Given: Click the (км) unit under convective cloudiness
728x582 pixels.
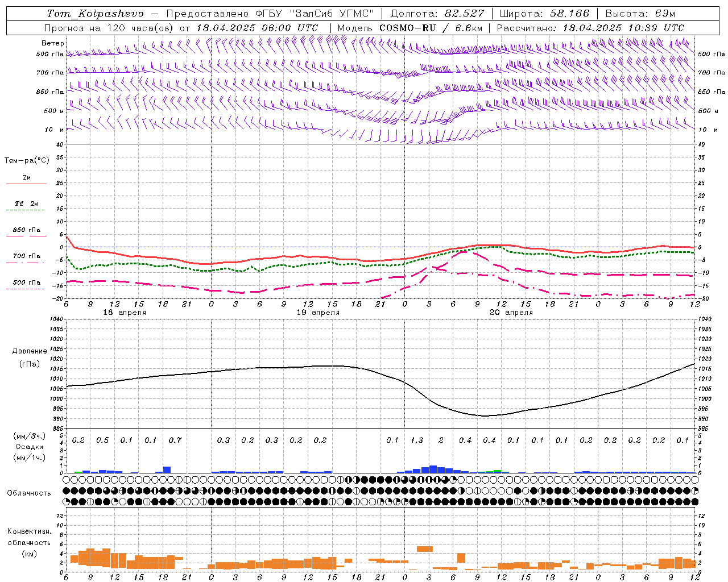Looking at the screenshot, I should tap(30, 554).
